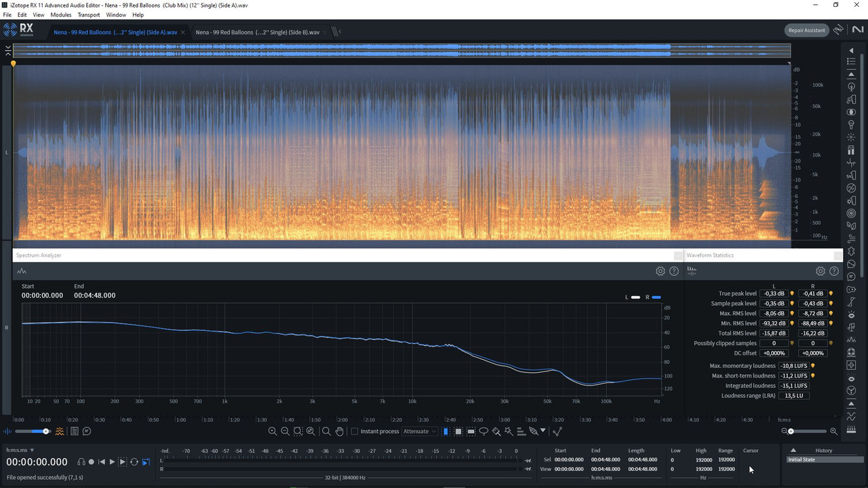Toggle loop playback
This screenshot has width=868, height=488.
[x=134, y=462]
